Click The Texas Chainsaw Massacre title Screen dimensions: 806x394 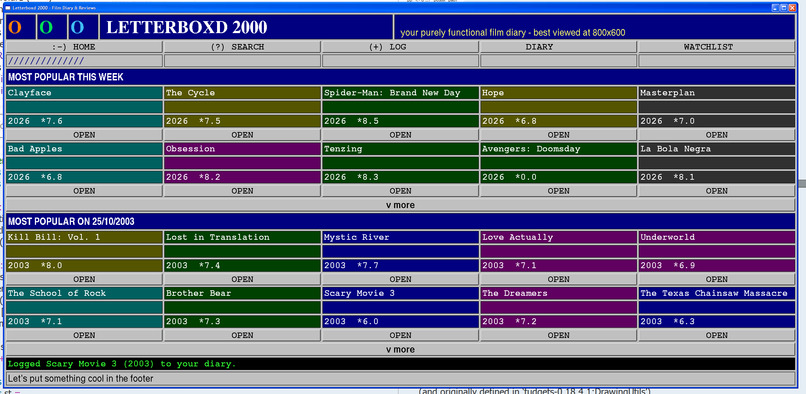(714, 294)
